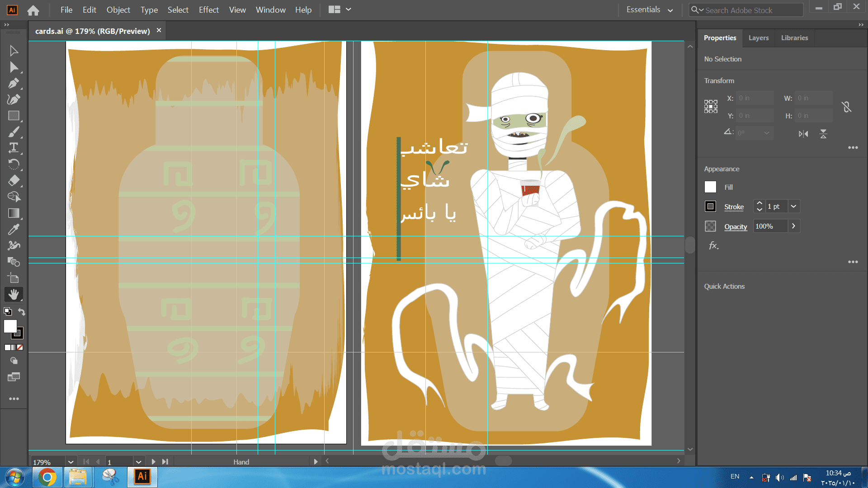Open the fx effects menu
This screenshot has width=868, height=488.
click(713, 246)
